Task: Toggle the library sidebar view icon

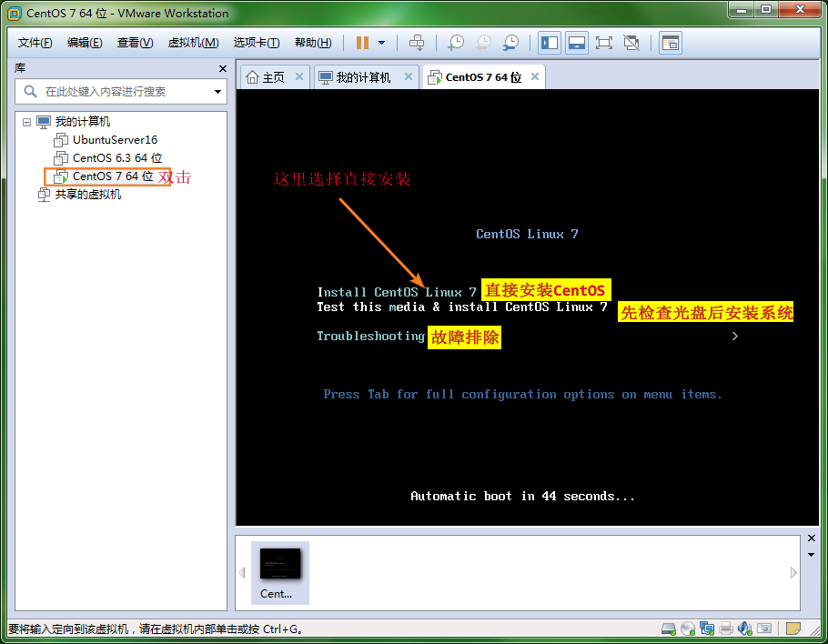Action: click(x=550, y=43)
